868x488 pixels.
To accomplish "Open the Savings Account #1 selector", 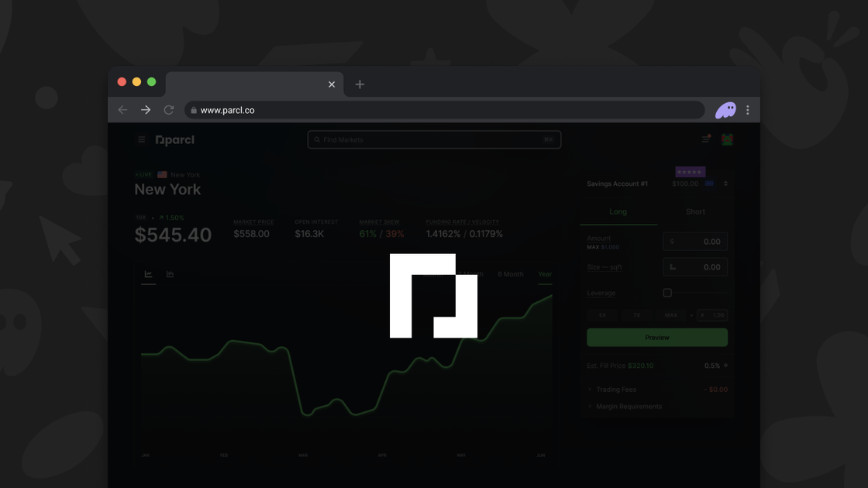I will click(x=725, y=184).
